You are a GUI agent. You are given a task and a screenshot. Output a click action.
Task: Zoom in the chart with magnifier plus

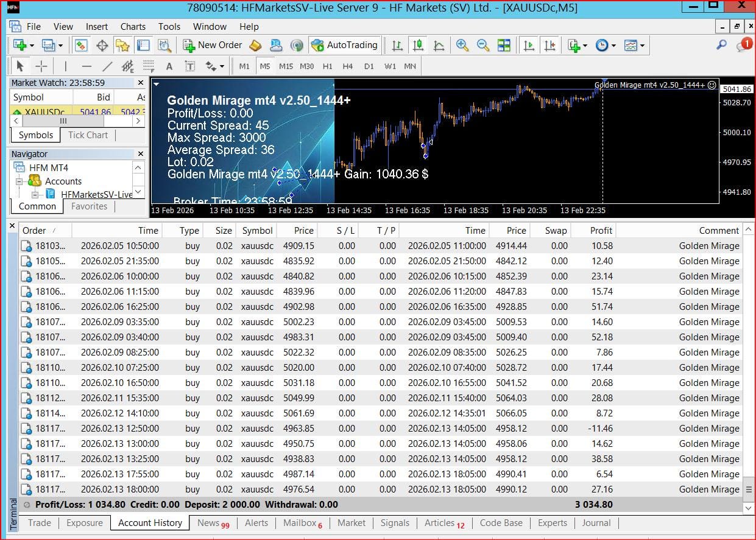point(462,45)
